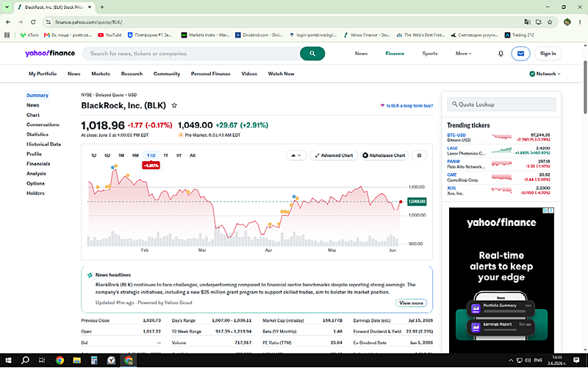Open 'Is BLK a long-term buy?' link
Screen dimensions: 588x368
(x=406, y=106)
